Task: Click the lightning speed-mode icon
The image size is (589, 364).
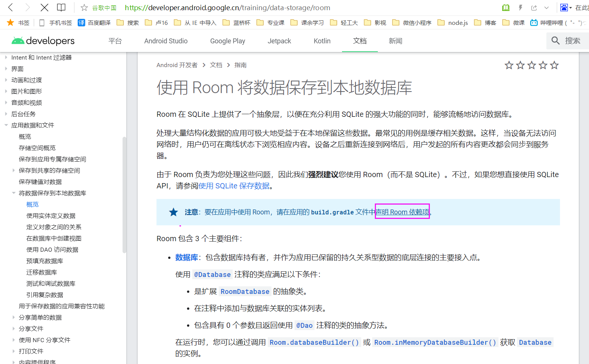Action: [520, 8]
